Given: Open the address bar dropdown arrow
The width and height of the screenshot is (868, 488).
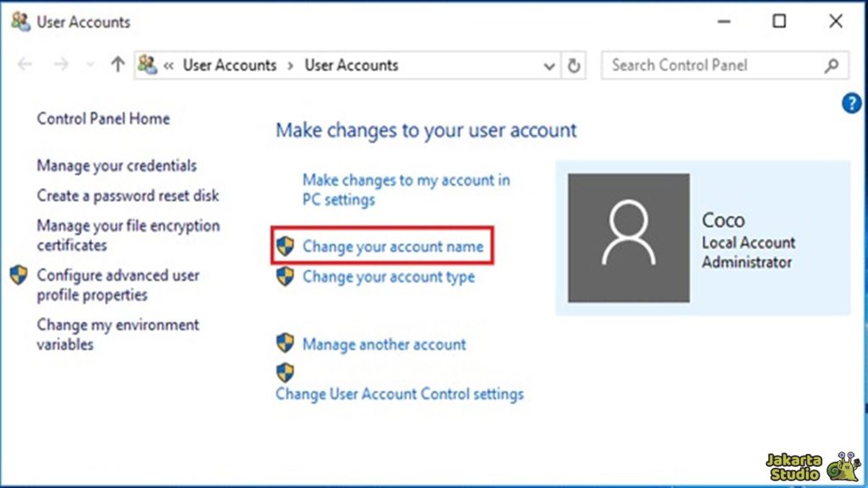Looking at the screenshot, I should [549, 65].
